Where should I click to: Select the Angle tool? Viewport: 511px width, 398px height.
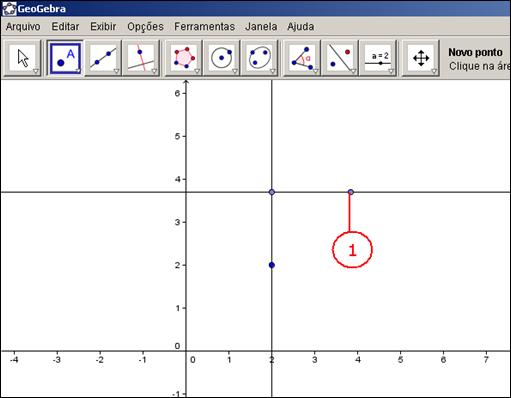tap(302, 58)
